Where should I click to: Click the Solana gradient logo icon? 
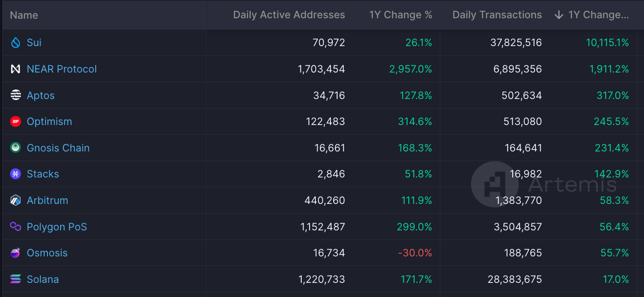pyautogui.click(x=15, y=279)
